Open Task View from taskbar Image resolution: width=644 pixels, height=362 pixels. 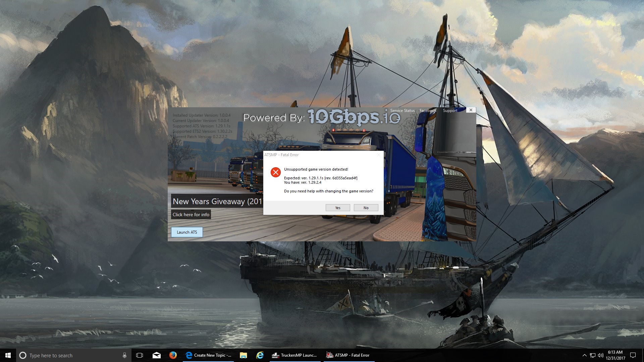click(140, 355)
